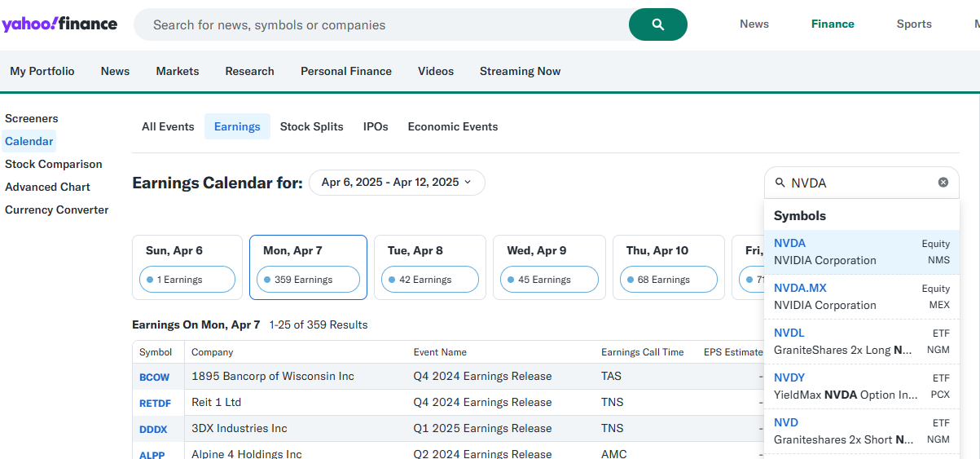The width and height of the screenshot is (980, 459).
Task: Click the Mon, Apr 7 date label
Action: pos(292,250)
